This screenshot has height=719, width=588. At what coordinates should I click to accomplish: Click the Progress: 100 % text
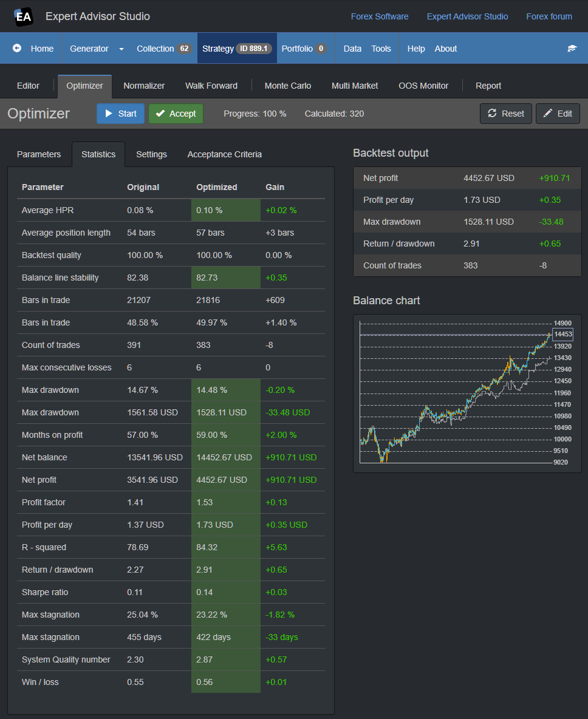pyautogui.click(x=255, y=114)
